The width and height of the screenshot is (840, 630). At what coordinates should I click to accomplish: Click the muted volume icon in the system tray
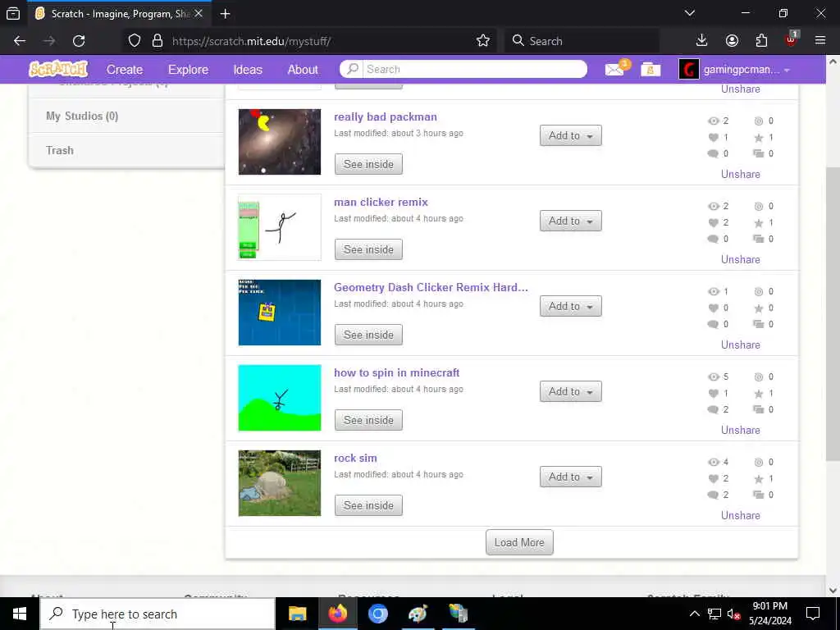(x=734, y=614)
